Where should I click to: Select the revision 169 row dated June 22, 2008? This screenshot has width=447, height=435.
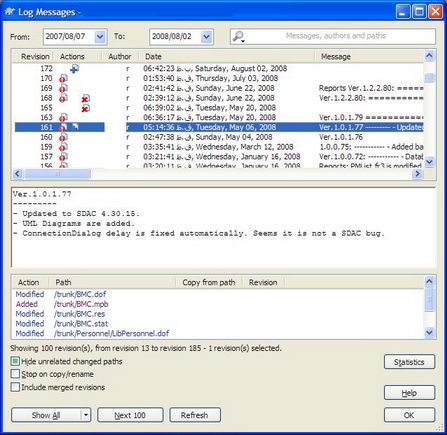click(x=218, y=88)
